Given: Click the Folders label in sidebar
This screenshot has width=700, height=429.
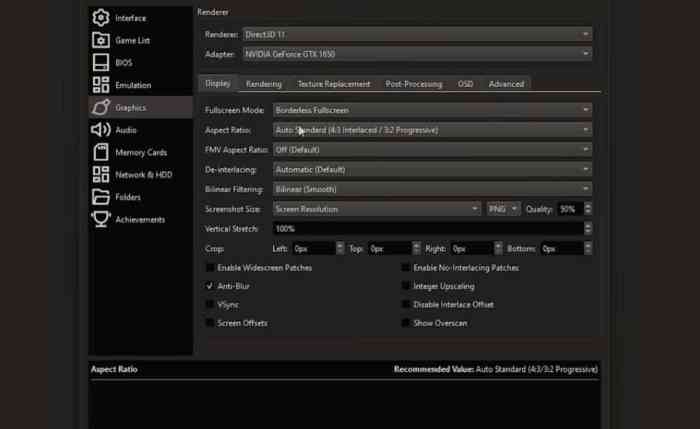Looking at the screenshot, I should point(128,197).
